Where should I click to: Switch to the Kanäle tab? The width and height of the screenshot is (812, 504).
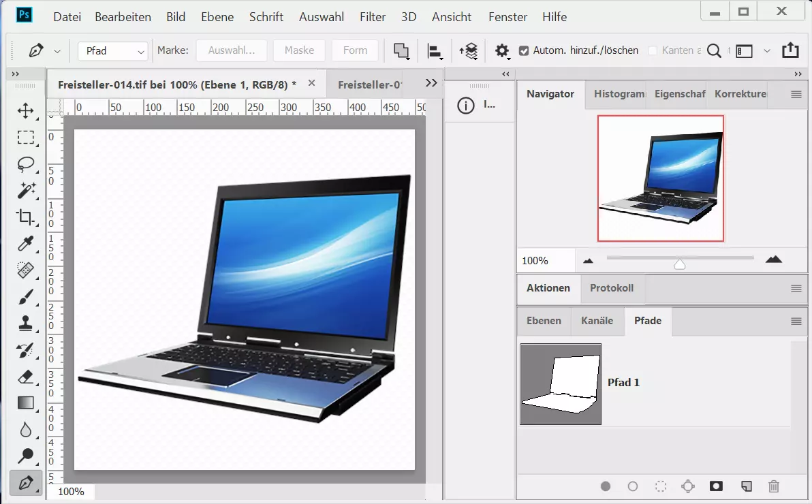(x=597, y=321)
